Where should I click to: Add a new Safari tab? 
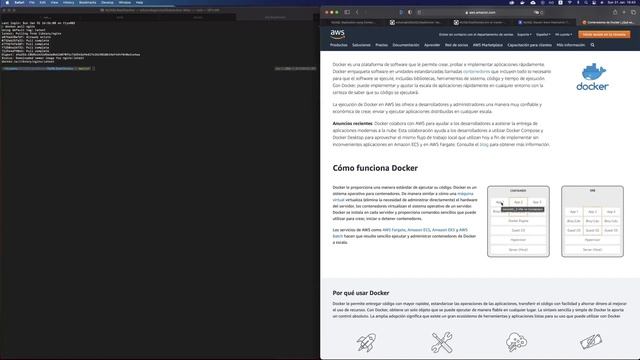coord(624,12)
